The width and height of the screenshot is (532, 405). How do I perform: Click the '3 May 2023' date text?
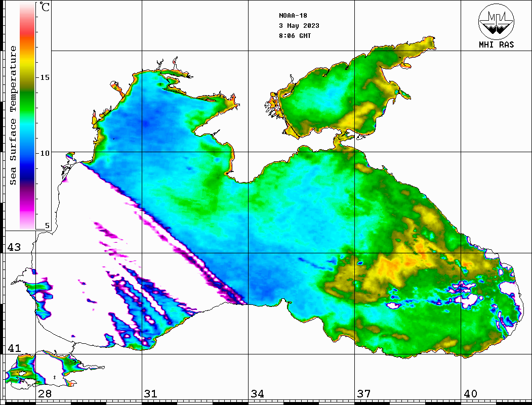coord(299,26)
